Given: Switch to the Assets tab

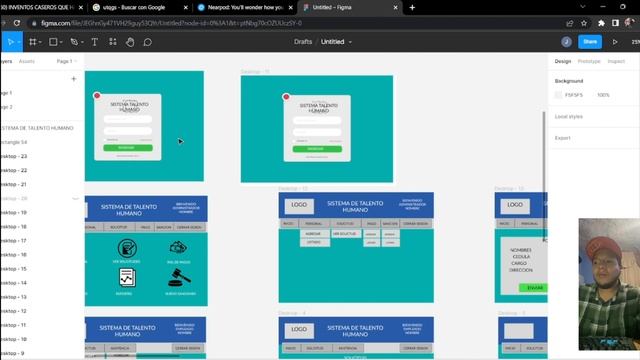Looking at the screenshot, I should click(x=27, y=61).
